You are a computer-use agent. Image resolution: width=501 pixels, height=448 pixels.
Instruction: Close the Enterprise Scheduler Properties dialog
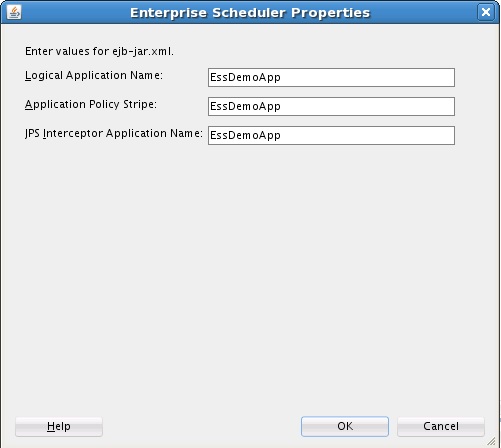click(x=486, y=12)
